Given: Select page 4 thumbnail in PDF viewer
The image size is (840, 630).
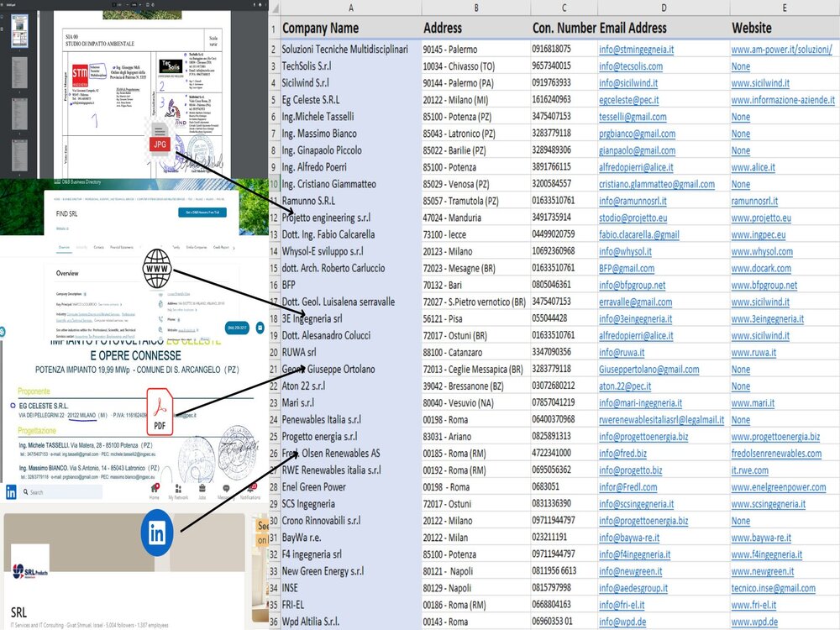Looking at the screenshot, I should (20, 155).
